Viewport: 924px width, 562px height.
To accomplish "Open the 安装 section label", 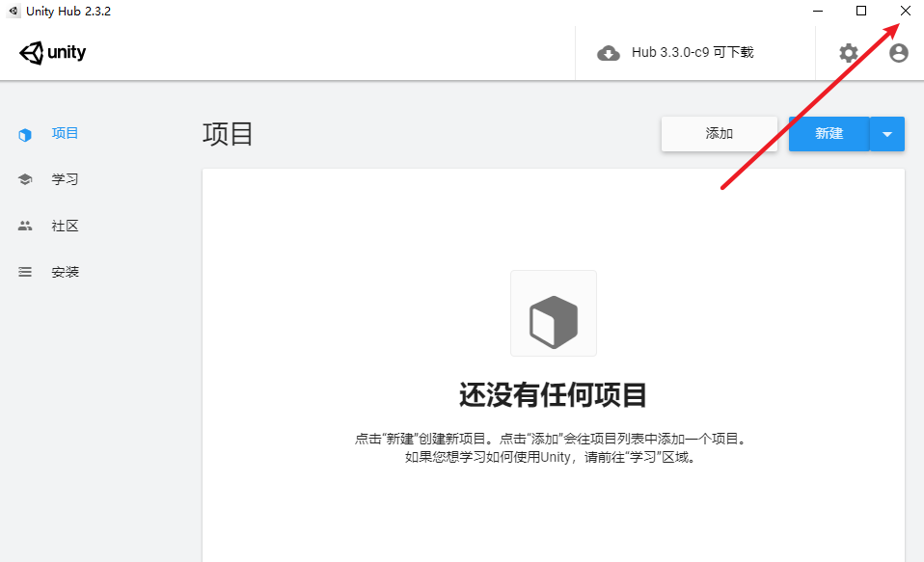I will (66, 273).
